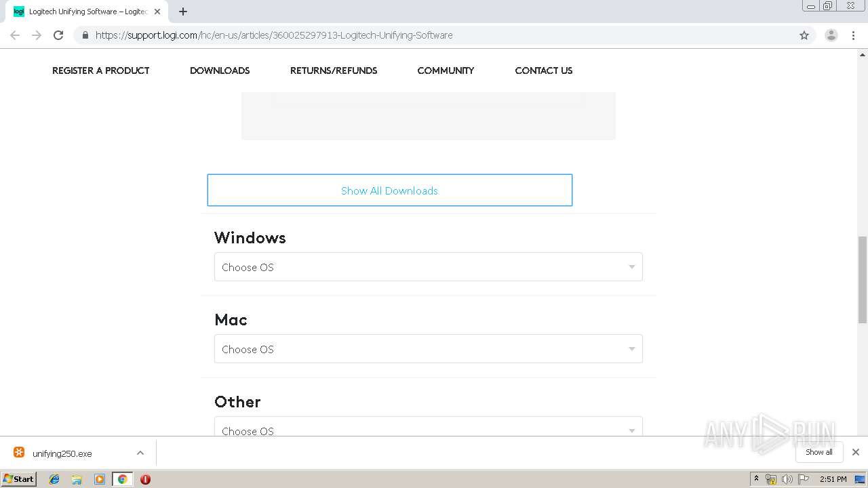Open Windows Explorer folder taskbar icon
The image size is (868, 488).
point(77,479)
